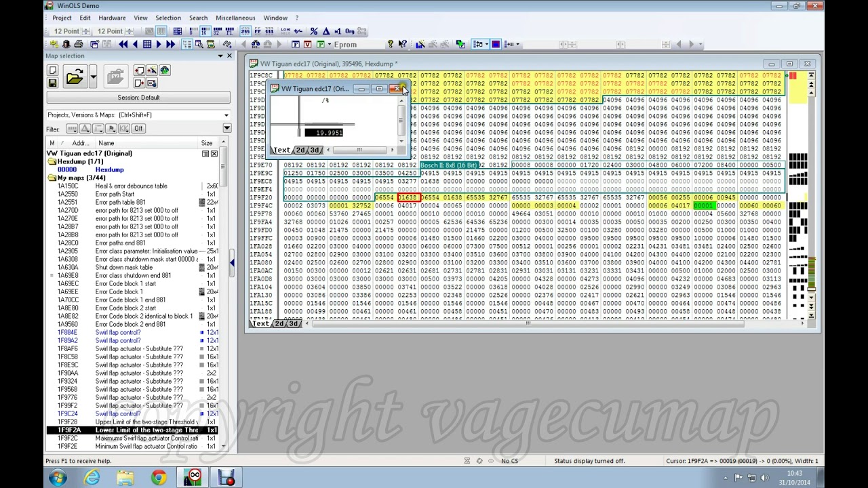Click the green tree icon
The height and width of the screenshot is (488, 868).
coord(163,70)
